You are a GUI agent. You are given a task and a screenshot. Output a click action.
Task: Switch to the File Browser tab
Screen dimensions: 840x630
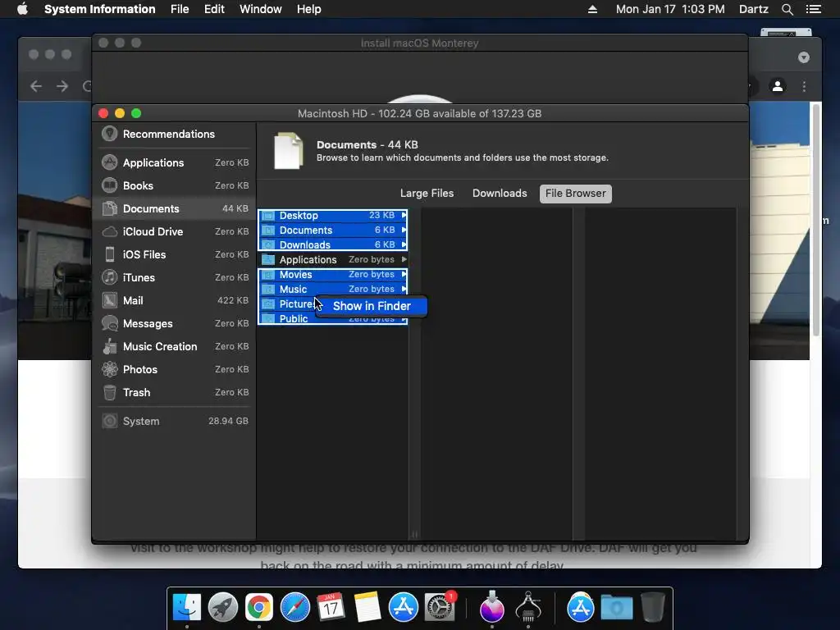click(575, 194)
